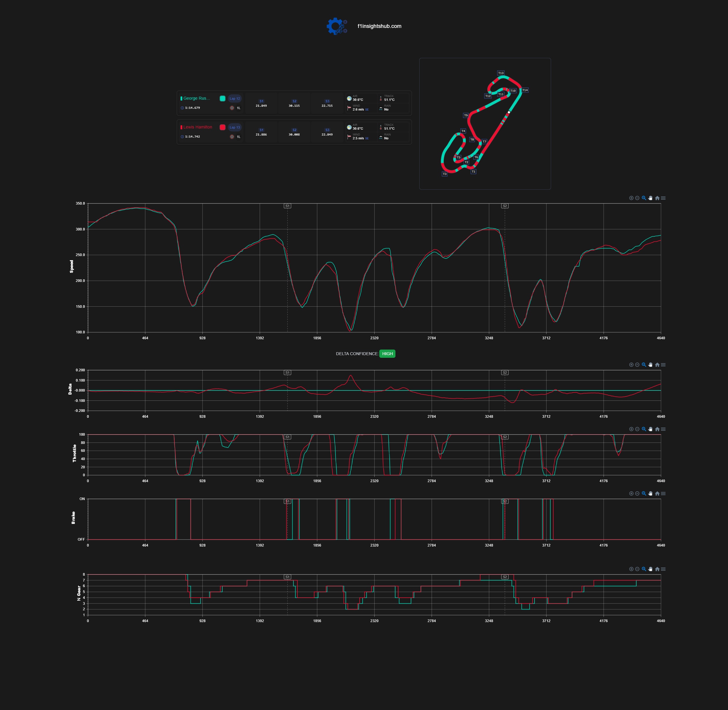The width and height of the screenshot is (728, 710).
Task: Activate selection zoom on Speed chart
Action: coord(644,198)
